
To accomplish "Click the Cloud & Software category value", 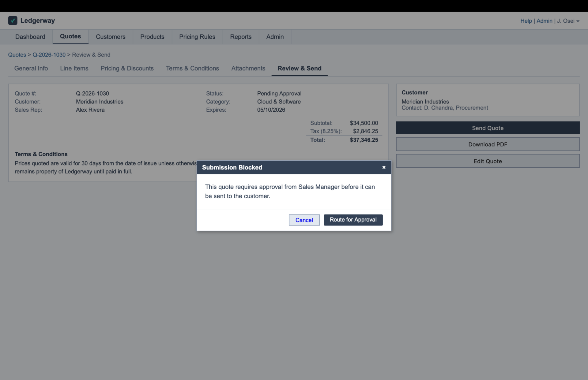I will tap(279, 102).
